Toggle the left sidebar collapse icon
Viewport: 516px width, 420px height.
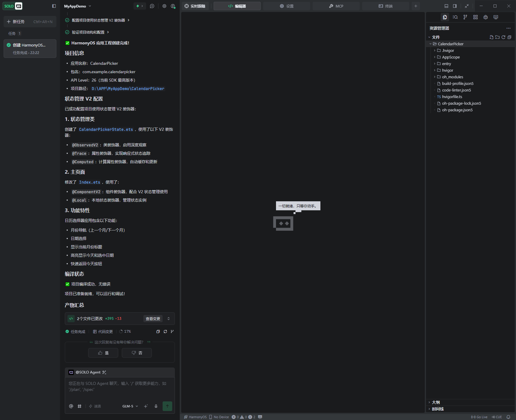54,6
